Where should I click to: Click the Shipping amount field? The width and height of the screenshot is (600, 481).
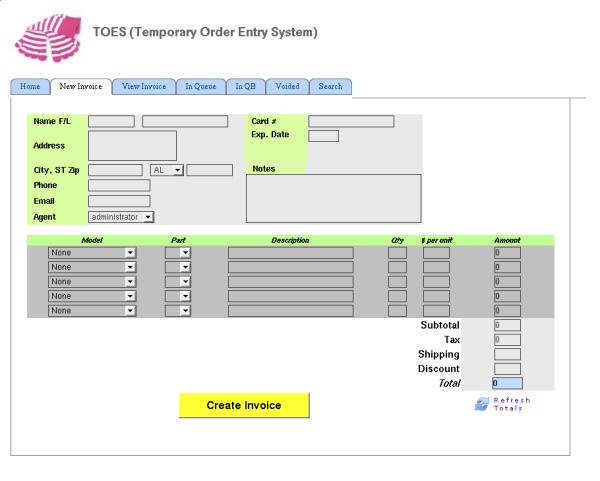coord(507,354)
